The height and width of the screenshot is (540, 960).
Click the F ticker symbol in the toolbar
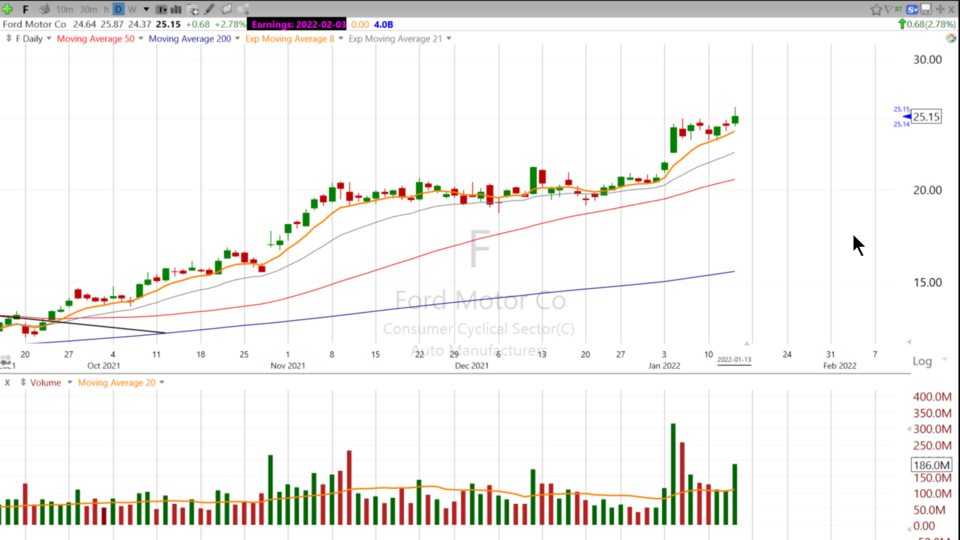25,9
